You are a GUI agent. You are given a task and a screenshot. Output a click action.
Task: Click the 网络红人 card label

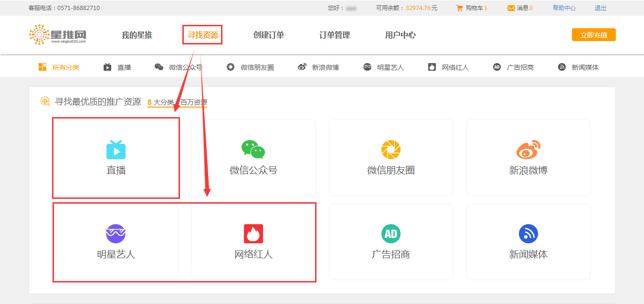[x=253, y=254]
